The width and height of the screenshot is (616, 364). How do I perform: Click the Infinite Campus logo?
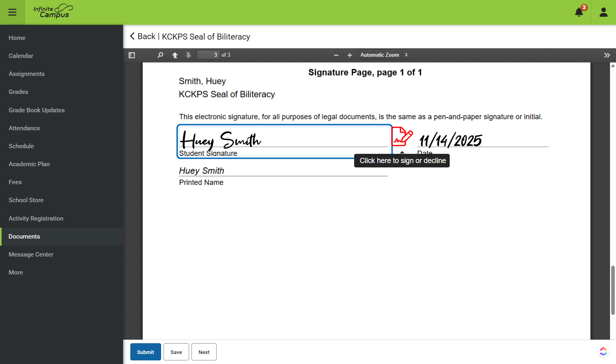[53, 11]
